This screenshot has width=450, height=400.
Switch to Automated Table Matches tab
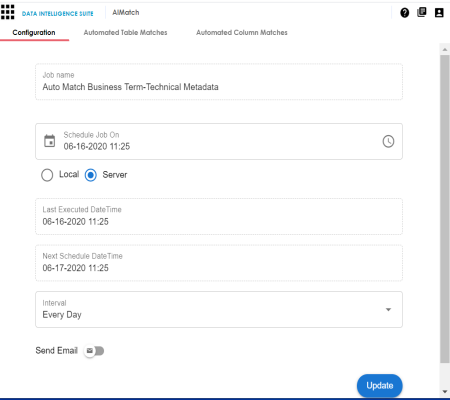pos(125,33)
